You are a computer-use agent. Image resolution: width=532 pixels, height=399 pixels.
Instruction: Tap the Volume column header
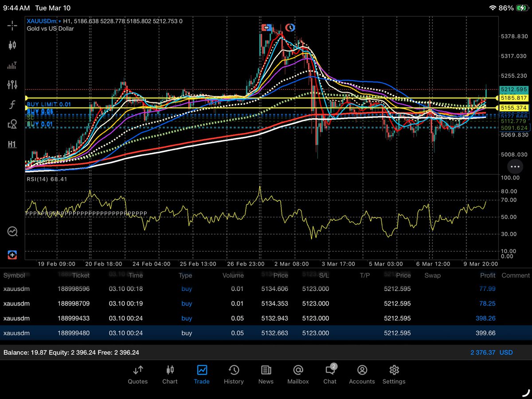point(233,275)
